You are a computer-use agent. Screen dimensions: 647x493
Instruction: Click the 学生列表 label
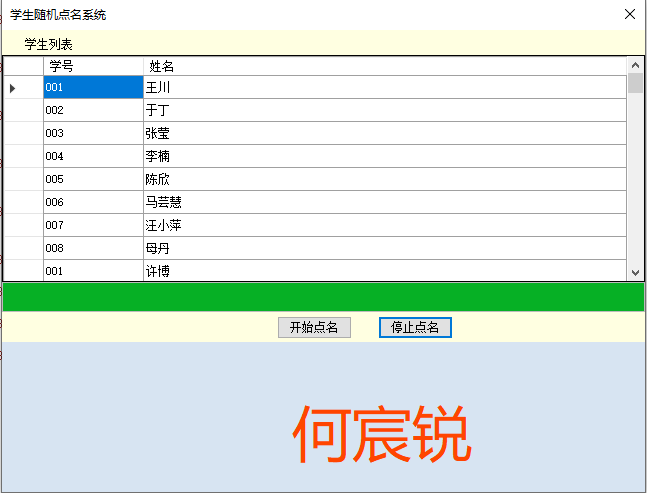48,44
